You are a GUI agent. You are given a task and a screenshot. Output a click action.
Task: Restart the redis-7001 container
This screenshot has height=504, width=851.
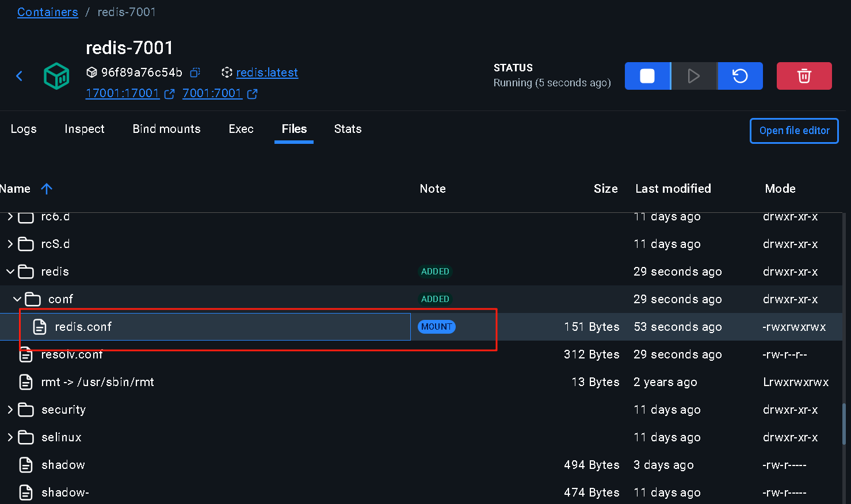(740, 76)
